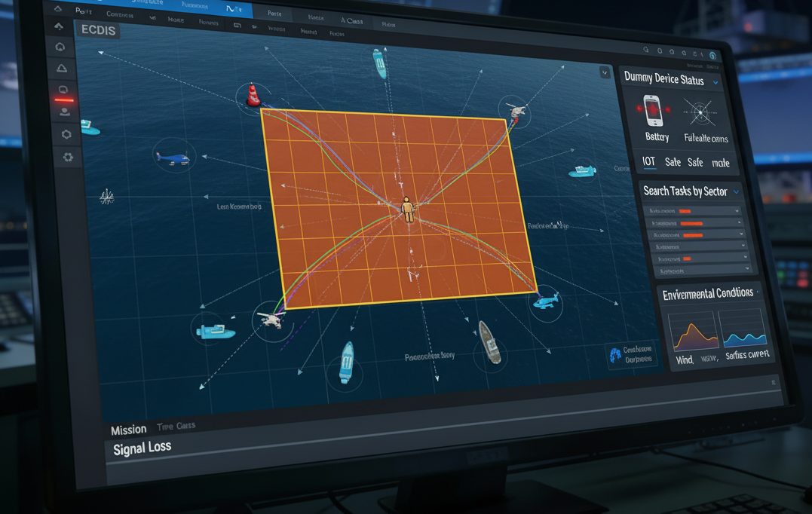Click the ECDIS label button
Screen dimensions: 812x514
(x=98, y=30)
